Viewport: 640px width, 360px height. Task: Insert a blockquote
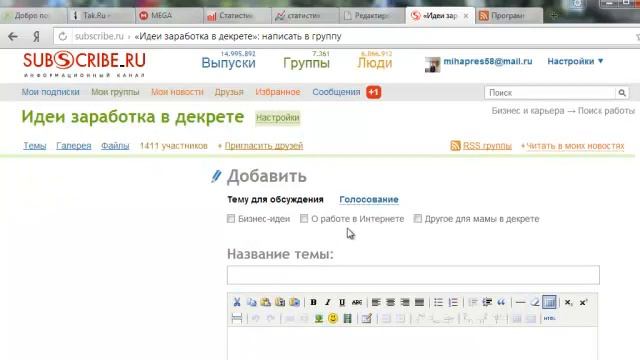[501, 302]
